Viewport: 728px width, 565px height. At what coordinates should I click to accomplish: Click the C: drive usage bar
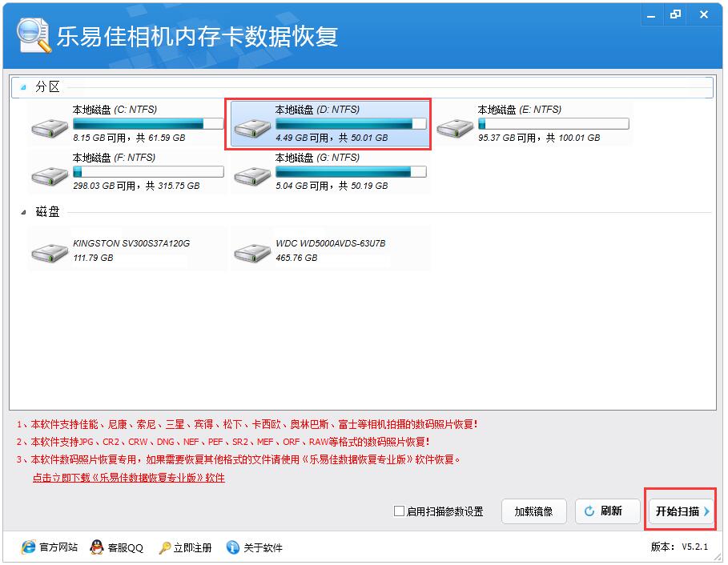click(148, 123)
